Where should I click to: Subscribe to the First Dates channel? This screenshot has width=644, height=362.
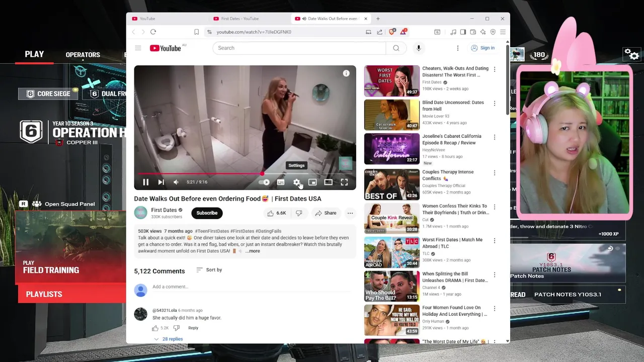(x=207, y=213)
